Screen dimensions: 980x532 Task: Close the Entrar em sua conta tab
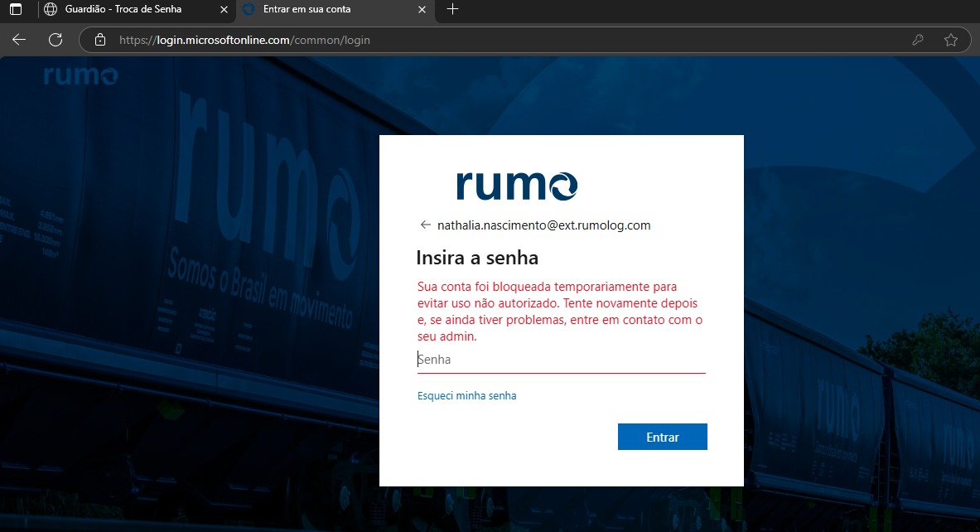point(422,9)
